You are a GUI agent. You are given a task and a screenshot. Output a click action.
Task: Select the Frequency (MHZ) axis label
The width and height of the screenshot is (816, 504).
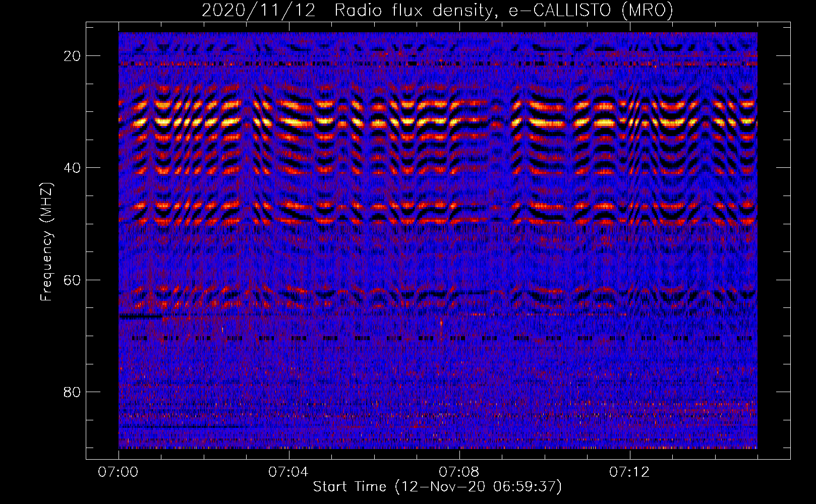pos(46,241)
